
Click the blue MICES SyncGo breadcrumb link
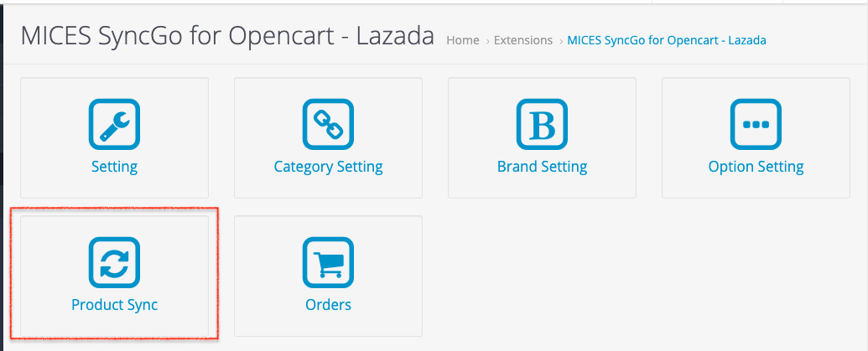667,40
